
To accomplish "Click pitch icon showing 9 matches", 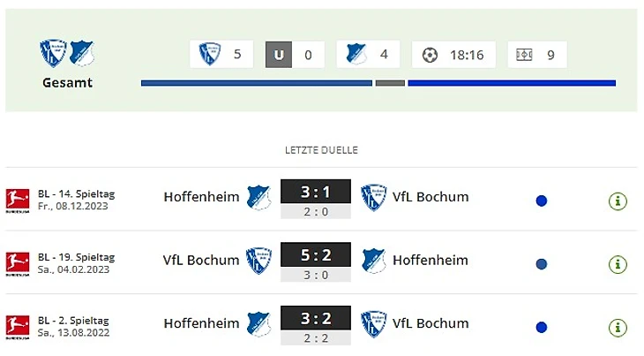I will pos(525,55).
